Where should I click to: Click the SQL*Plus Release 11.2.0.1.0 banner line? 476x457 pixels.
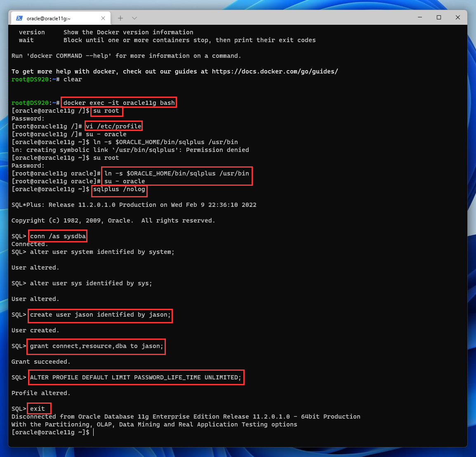pyautogui.click(x=134, y=205)
